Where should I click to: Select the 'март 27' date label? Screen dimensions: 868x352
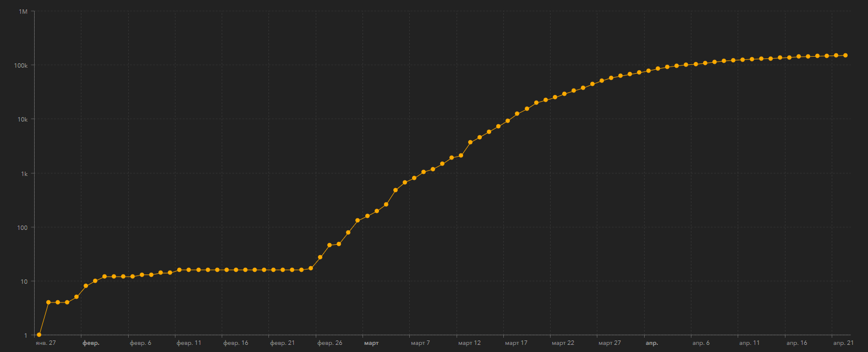(609, 343)
